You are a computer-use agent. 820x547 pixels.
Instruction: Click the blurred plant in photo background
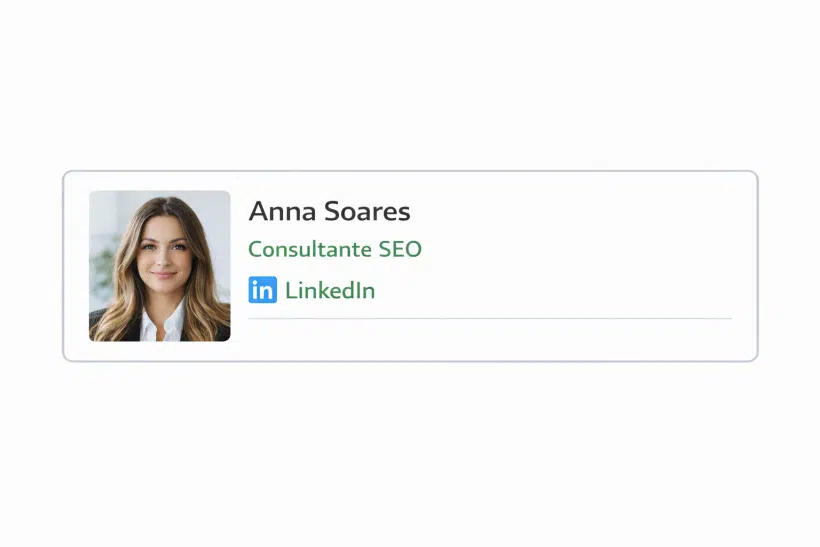point(105,267)
